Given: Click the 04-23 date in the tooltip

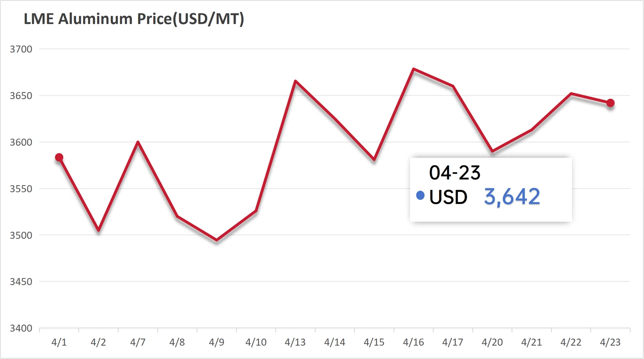Looking at the screenshot, I should pos(454,173).
